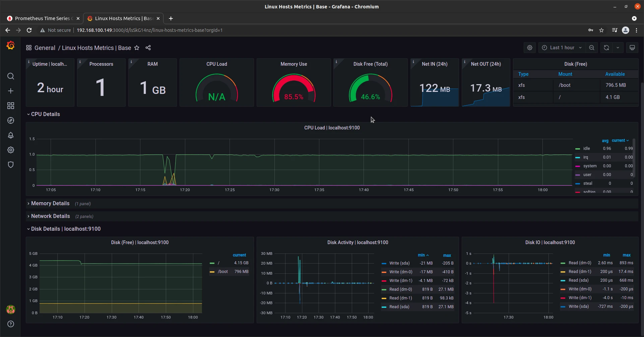644x337 pixels.
Task: Open the Chromium three-dot menu
Action: point(637,30)
